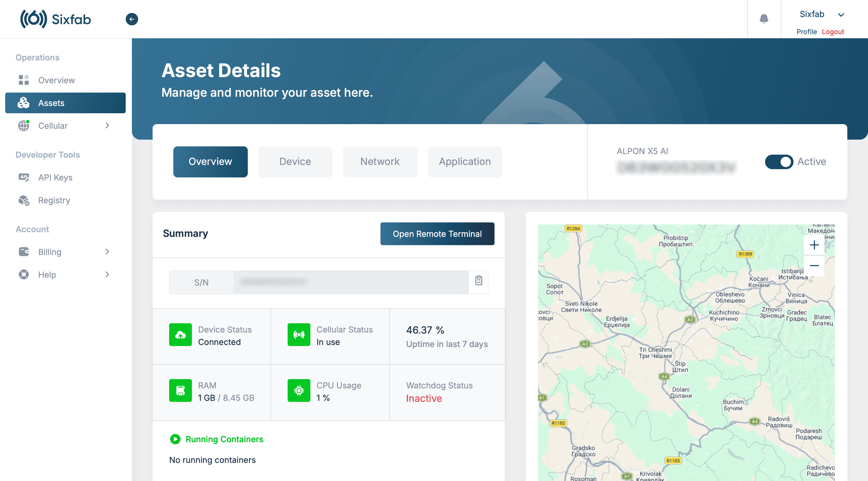Copy serial number with clipboard icon
This screenshot has width=868, height=481.
(478, 281)
